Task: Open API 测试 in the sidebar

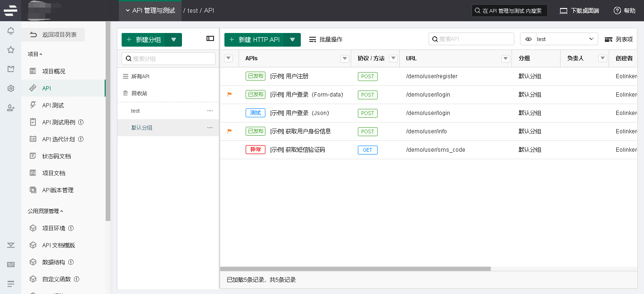Action: point(53,106)
